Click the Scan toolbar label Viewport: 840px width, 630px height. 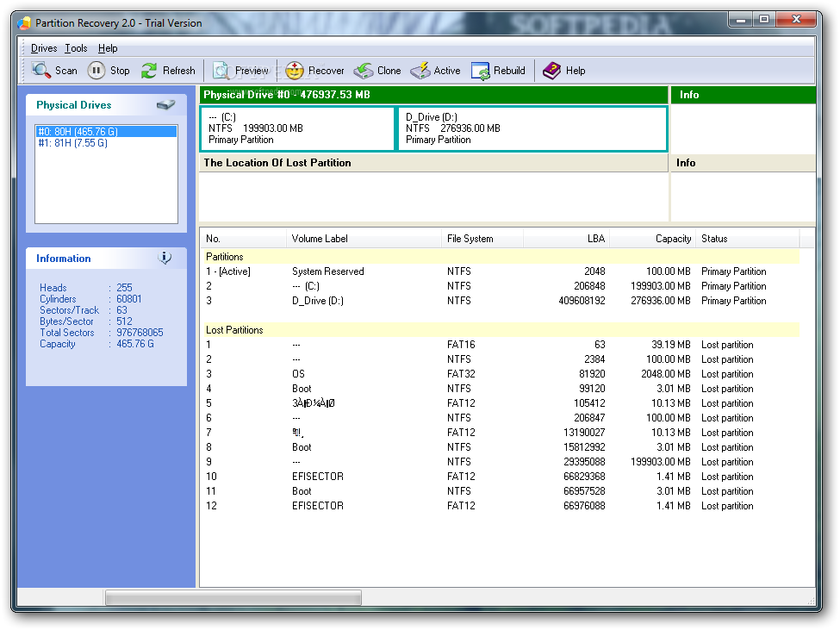point(65,71)
